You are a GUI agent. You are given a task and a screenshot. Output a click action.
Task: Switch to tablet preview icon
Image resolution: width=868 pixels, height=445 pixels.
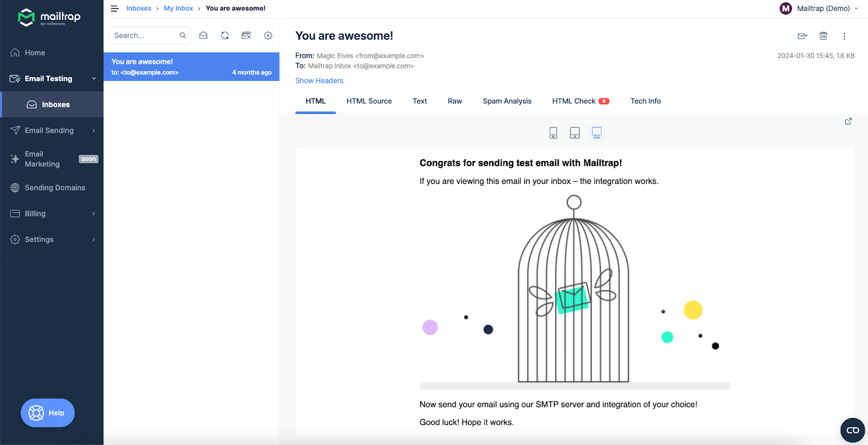tap(575, 132)
